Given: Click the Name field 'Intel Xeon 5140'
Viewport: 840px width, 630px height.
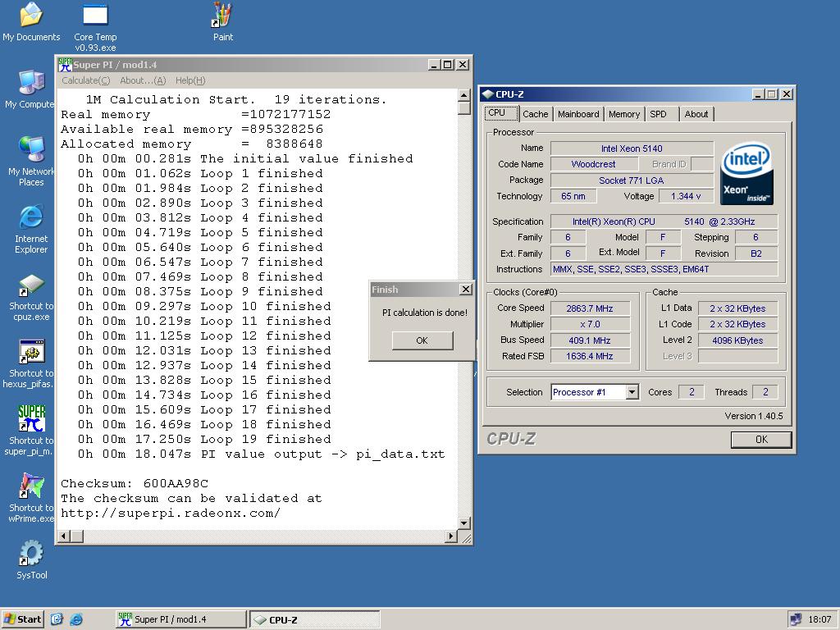Looking at the screenshot, I should point(632,148).
